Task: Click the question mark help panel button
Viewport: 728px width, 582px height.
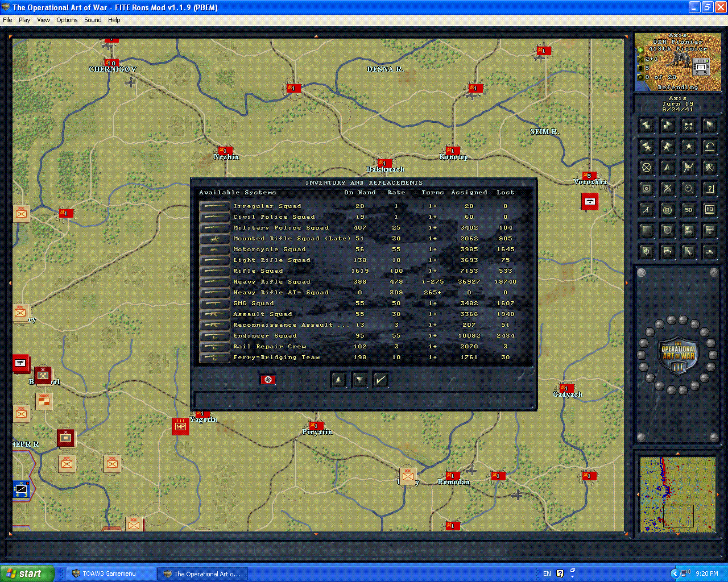Action: tap(709, 189)
